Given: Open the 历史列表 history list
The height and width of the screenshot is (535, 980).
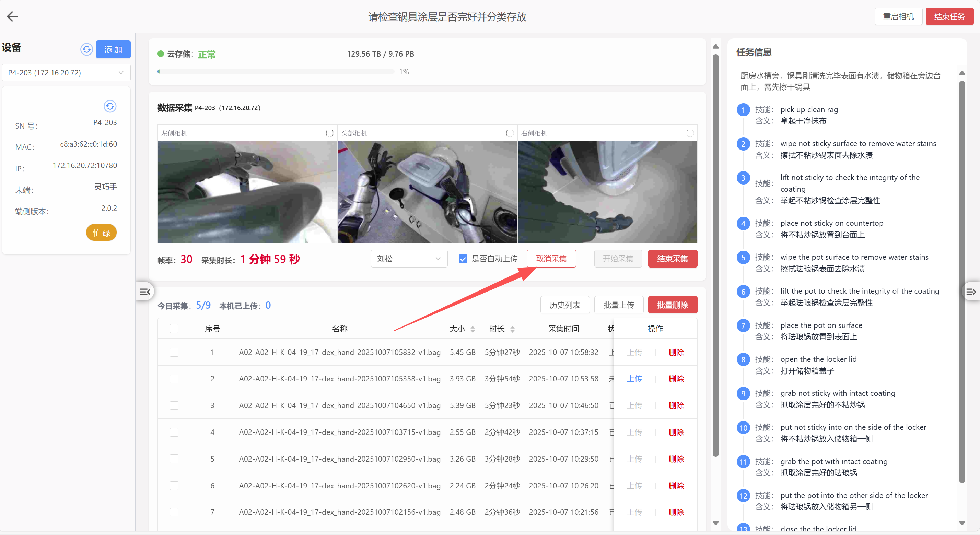Looking at the screenshot, I should [564, 305].
